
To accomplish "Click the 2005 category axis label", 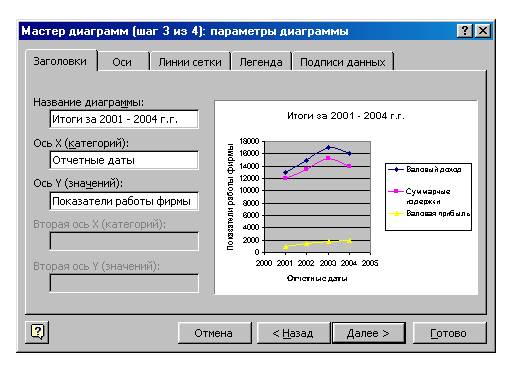I will pos(370,263).
